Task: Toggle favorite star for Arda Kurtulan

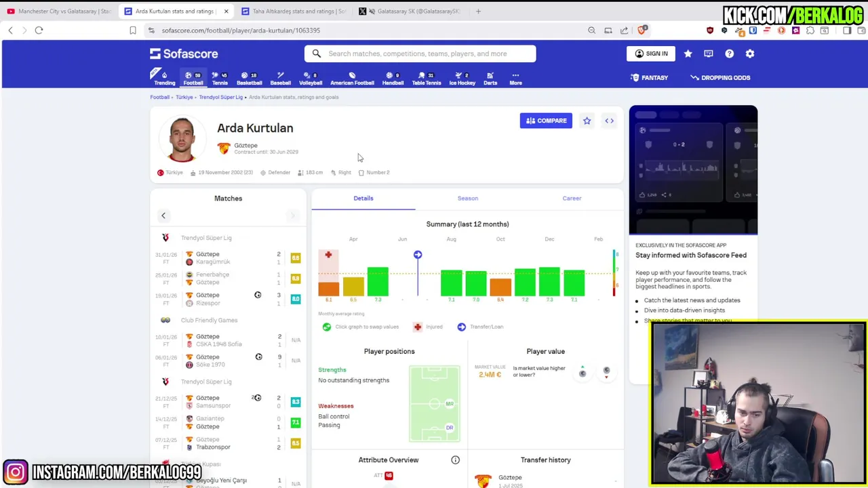Action: pyautogui.click(x=587, y=121)
